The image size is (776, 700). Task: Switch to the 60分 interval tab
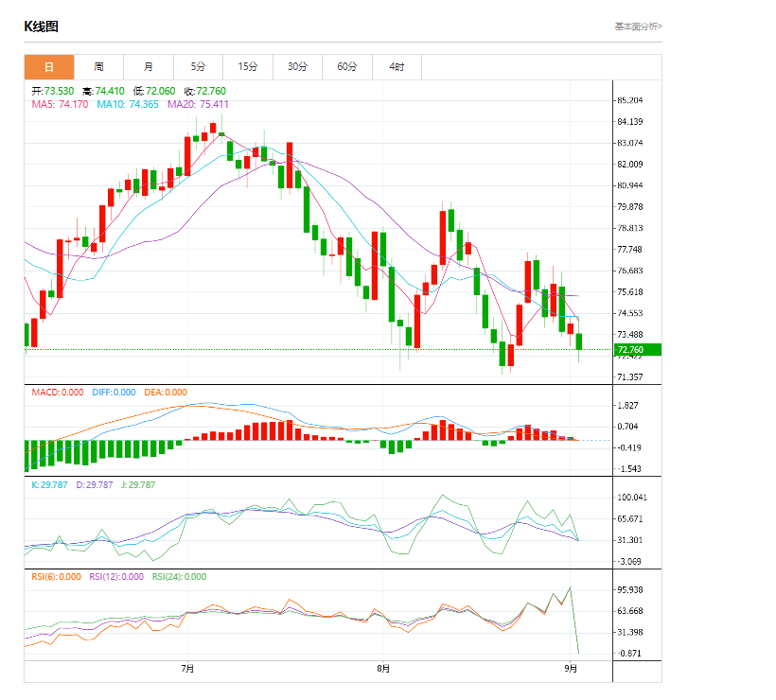347,67
